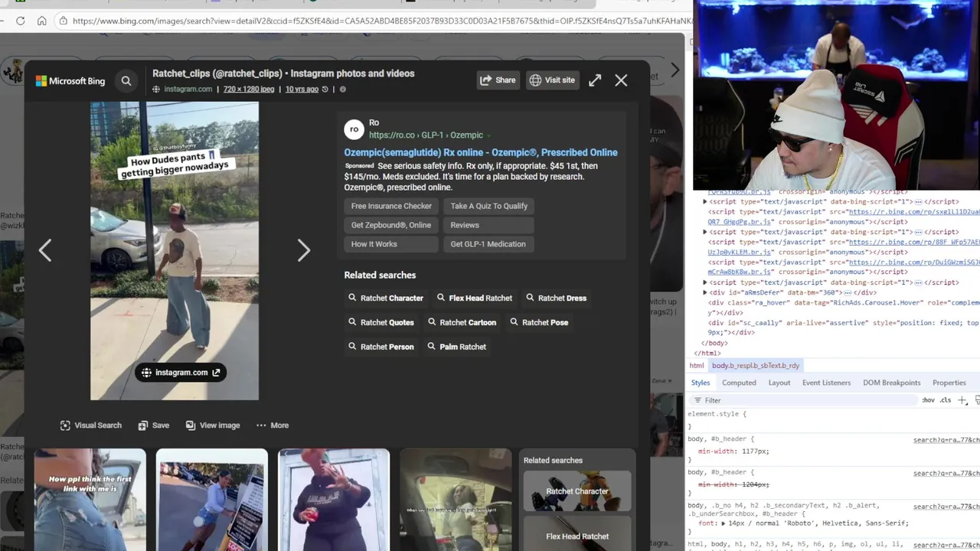980x551 pixels.
Task: Open the Bing search magnifier icon
Action: coord(126,80)
